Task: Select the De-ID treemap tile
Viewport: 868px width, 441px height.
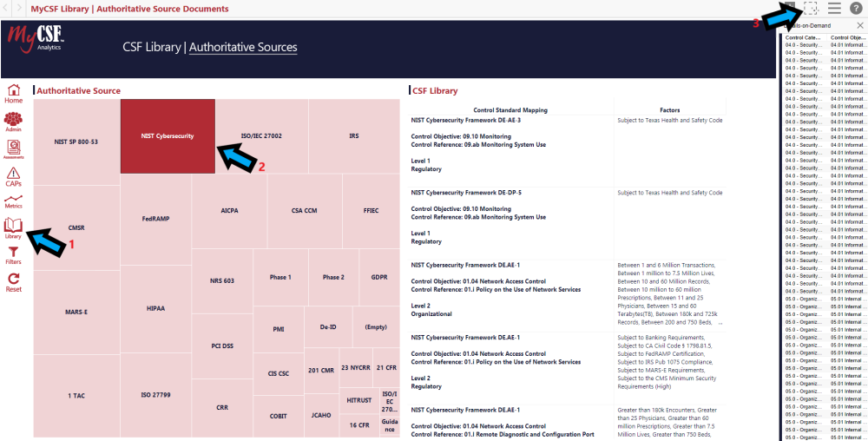Action: [x=328, y=327]
